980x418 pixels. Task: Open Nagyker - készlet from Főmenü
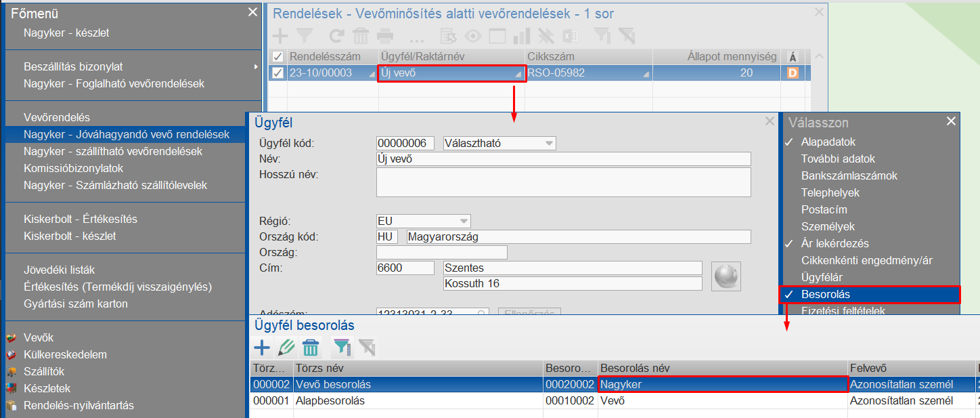pos(66,33)
